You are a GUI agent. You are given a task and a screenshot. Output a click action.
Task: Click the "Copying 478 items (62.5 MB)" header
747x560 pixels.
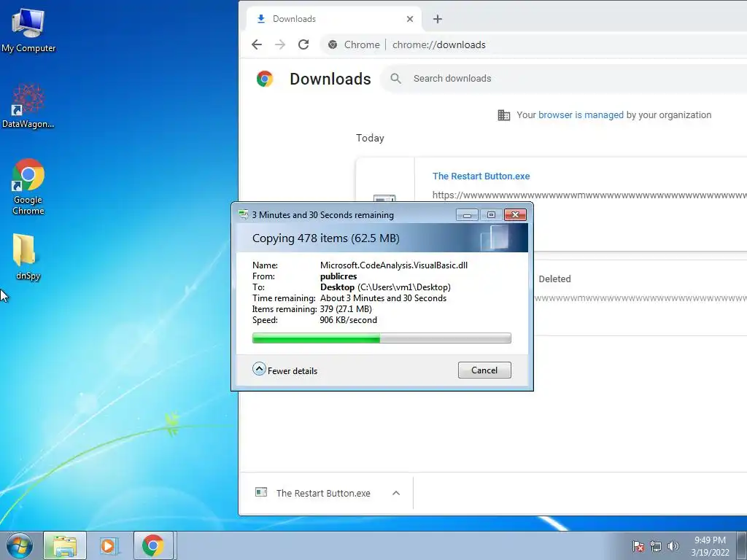coord(326,238)
